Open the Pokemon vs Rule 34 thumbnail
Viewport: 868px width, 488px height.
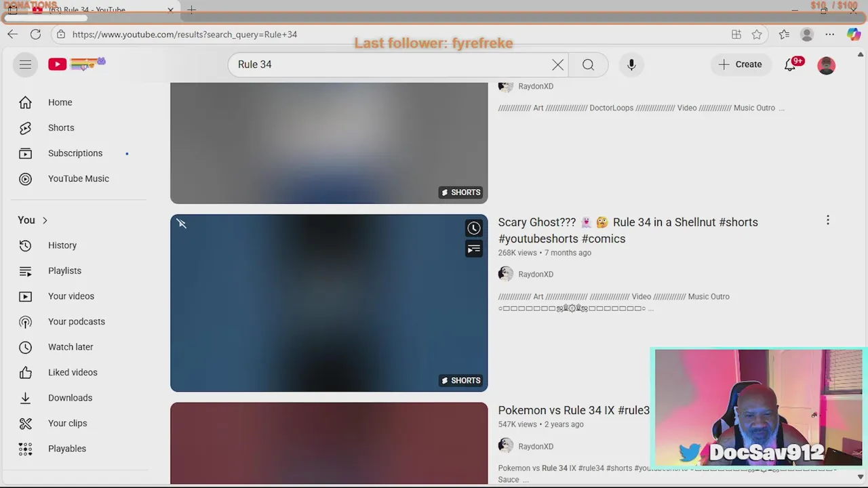pos(329,443)
